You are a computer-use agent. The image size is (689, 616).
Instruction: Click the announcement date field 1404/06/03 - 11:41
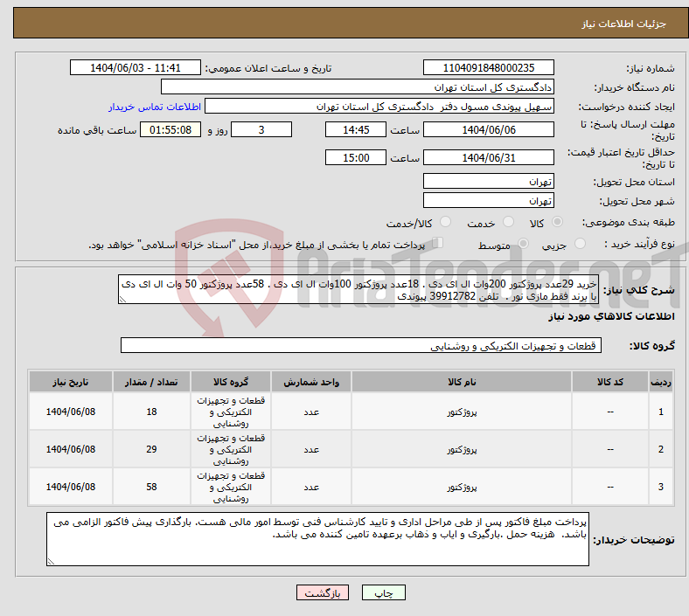[x=136, y=67]
